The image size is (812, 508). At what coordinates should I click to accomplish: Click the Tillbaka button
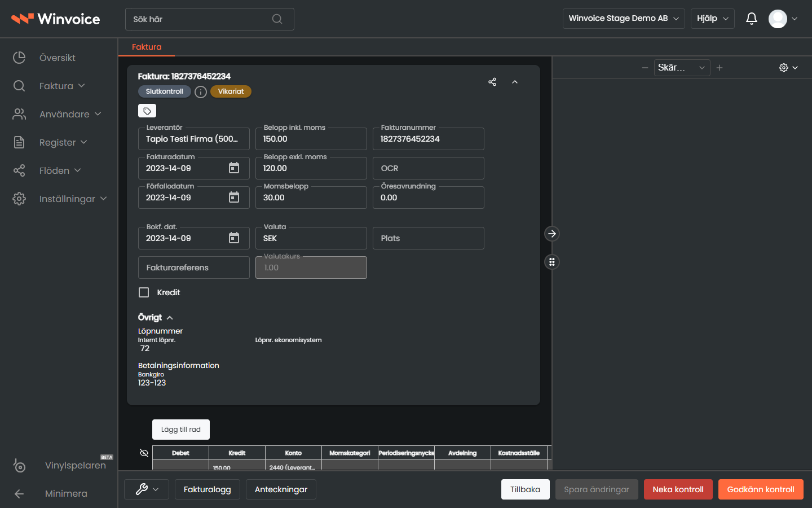526,489
